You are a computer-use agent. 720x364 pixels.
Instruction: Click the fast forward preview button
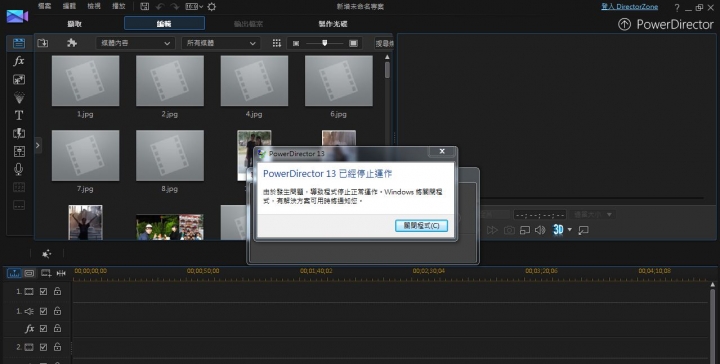(492, 230)
